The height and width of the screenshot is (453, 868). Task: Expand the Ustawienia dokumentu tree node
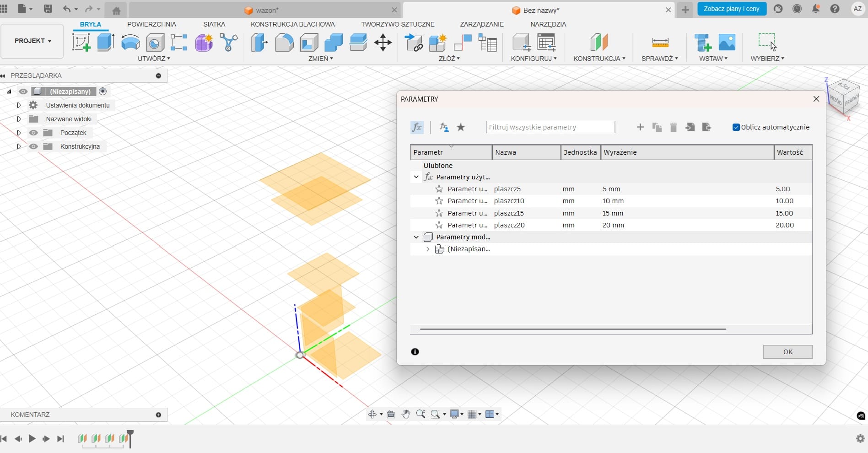[x=19, y=105]
